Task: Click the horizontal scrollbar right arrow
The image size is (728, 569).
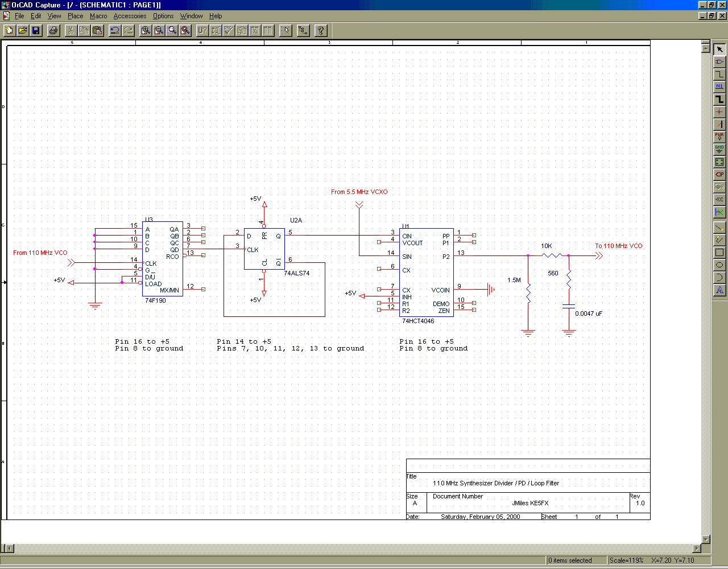Action: [697, 549]
